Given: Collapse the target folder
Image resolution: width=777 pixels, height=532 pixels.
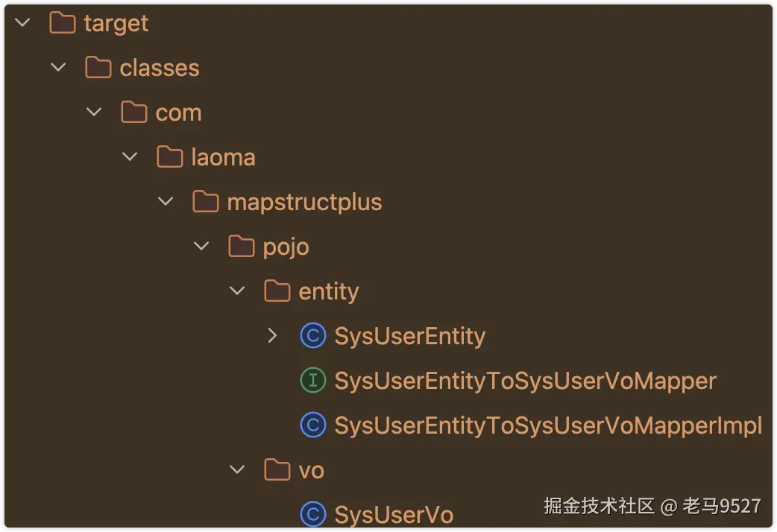Looking at the screenshot, I should point(22,22).
